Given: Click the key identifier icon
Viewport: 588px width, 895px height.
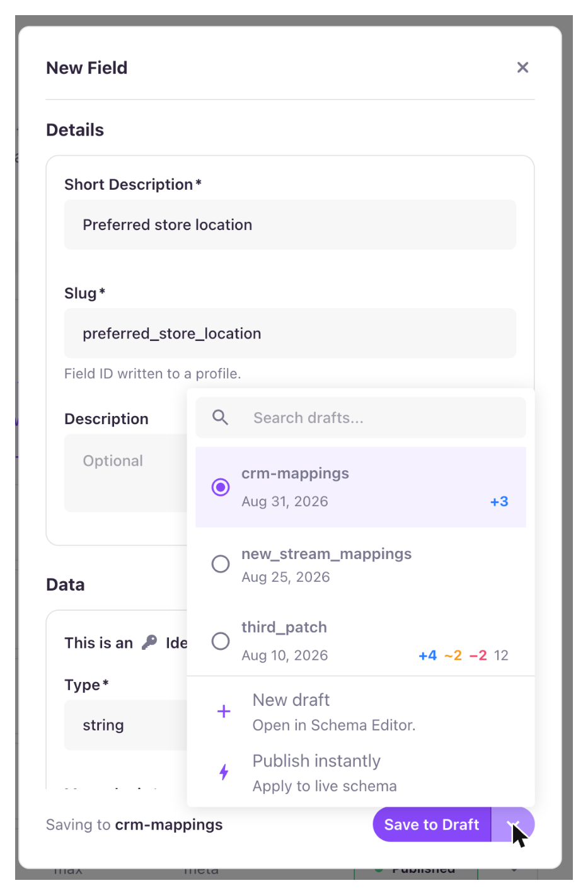Looking at the screenshot, I should point(149,642).
